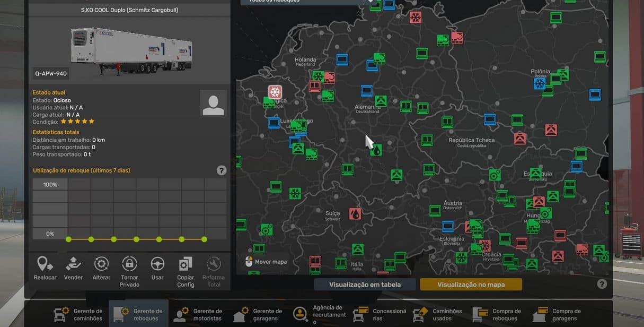Switch to Visualização no mapa view

[471, 285]
